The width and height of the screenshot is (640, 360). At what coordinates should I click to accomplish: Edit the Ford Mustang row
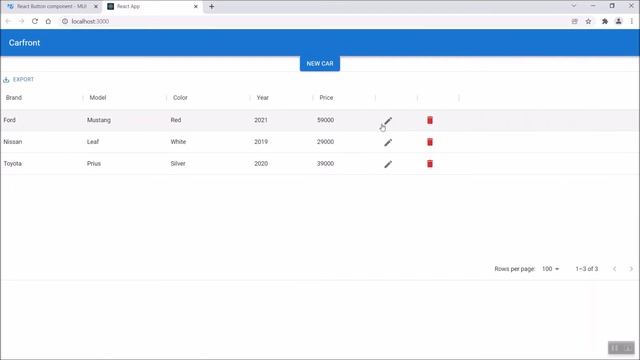(388, 120)
